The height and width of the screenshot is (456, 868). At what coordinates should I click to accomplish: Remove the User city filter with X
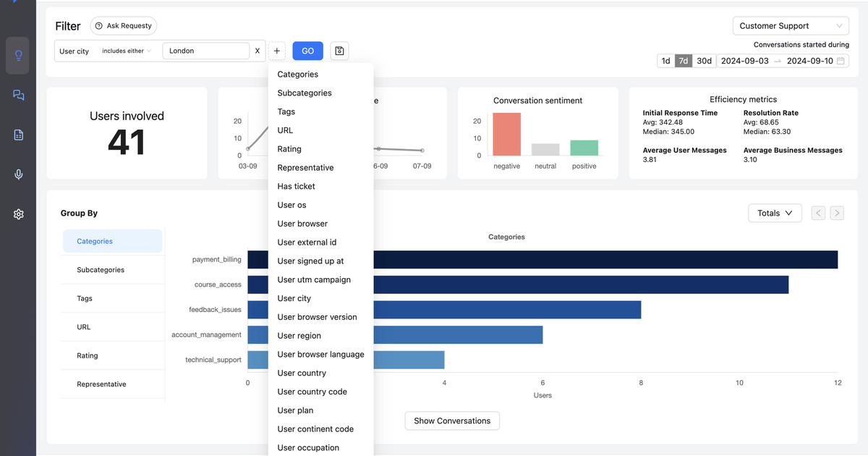click(x=257, y=51)
